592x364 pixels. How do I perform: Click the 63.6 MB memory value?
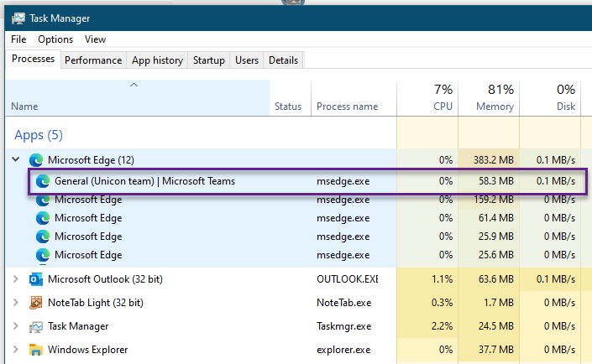(x=496, y=279)
